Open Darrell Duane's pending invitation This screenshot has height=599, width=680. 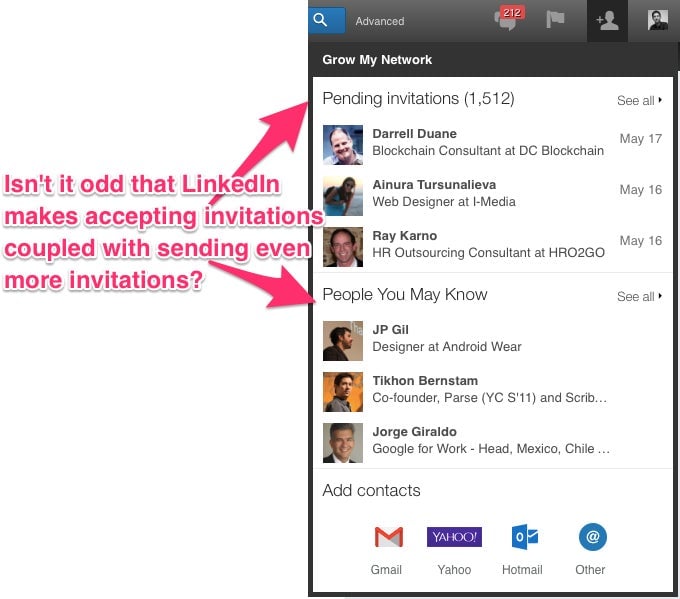(492, 144)
